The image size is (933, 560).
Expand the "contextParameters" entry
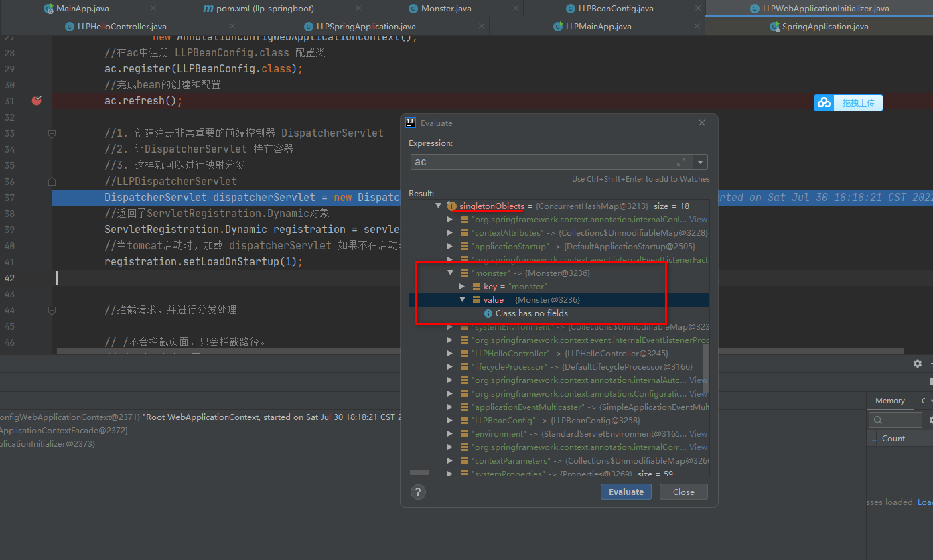tap(450, 460)
